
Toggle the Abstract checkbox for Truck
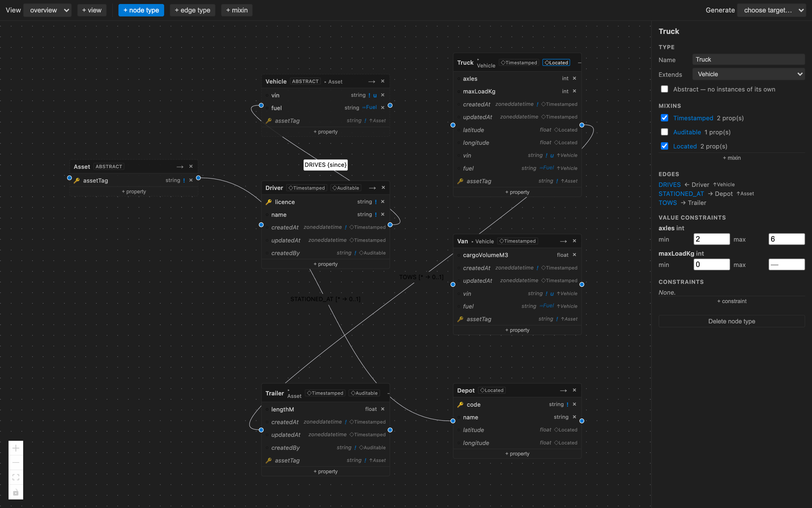pyautogui.click(x=665, y=89)
